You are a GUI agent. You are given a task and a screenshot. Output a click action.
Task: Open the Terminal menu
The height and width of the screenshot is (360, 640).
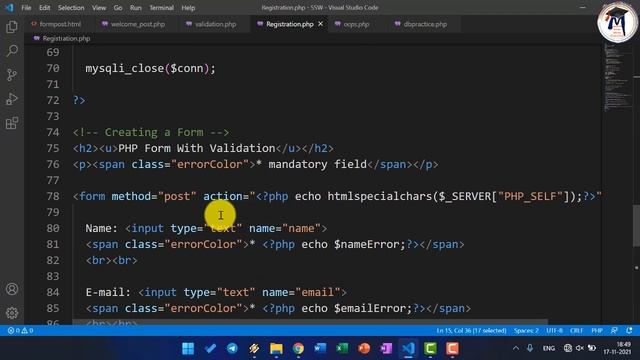(x=161, y=8)
